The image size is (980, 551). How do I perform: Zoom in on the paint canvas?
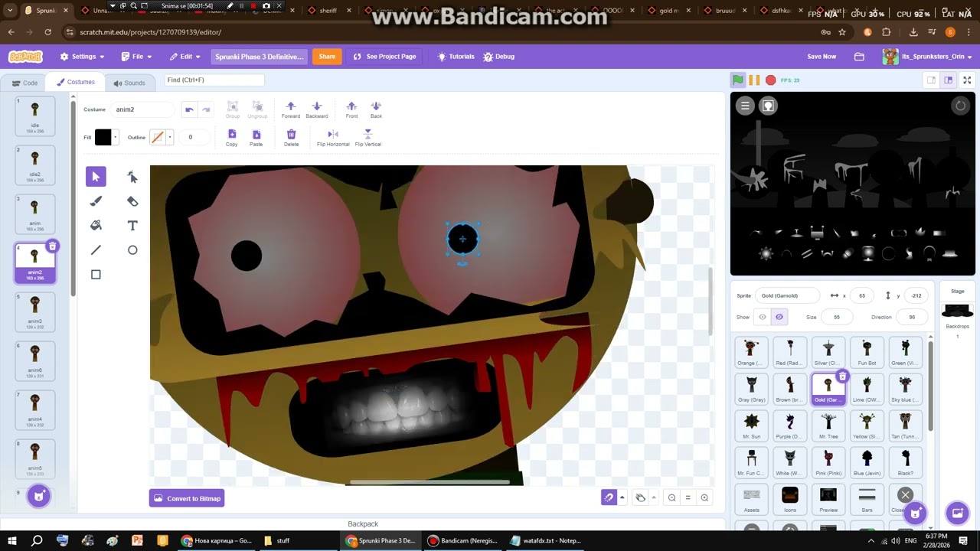coord(704,497)
